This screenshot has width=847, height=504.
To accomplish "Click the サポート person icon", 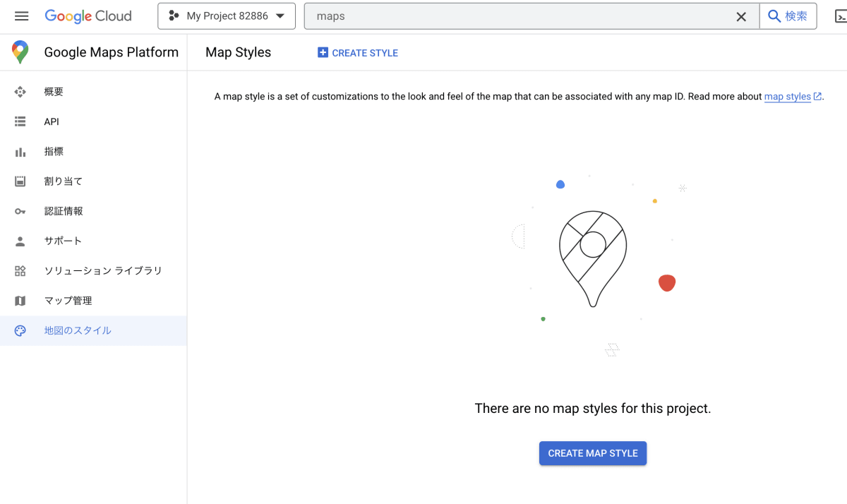I will (20, 241).
